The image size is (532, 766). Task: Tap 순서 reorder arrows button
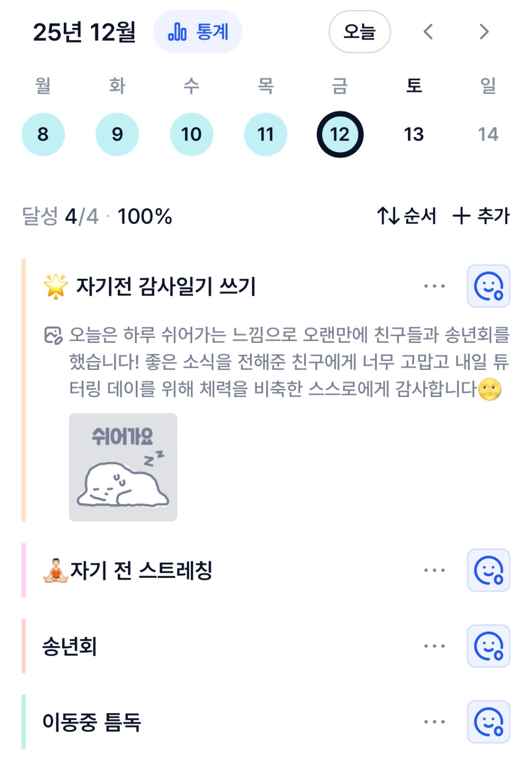pyautogui.click(x=407, y=216)
